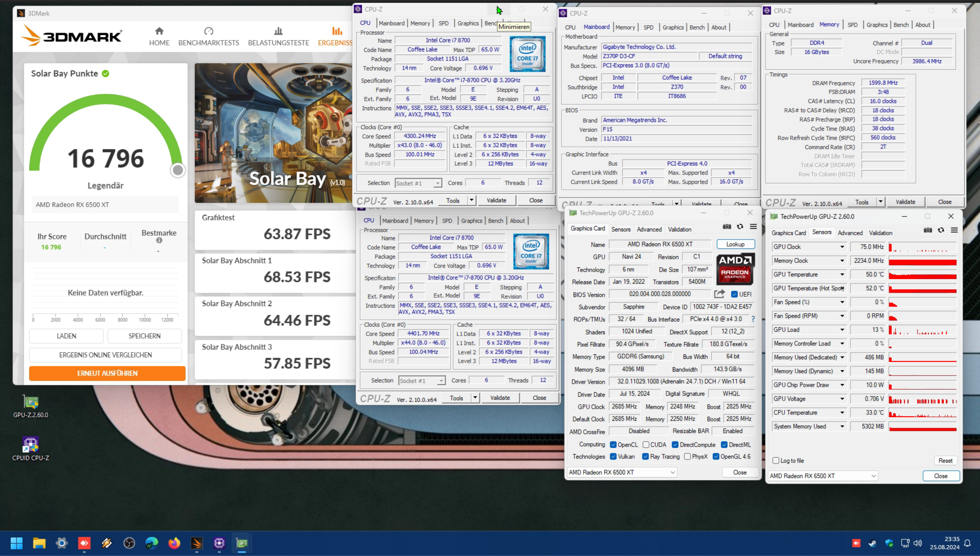Switch to CPU-Z taskbar icon

click(219, 543)
